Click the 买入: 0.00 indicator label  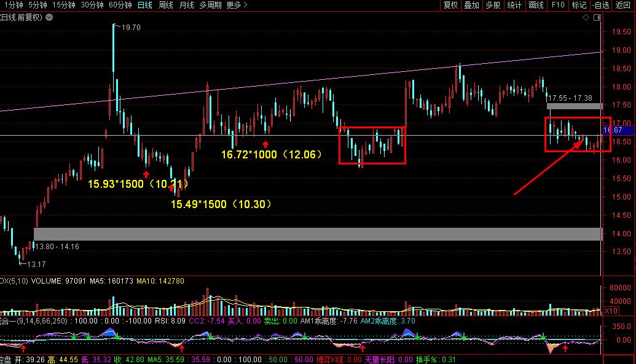[x=244, y=321]
